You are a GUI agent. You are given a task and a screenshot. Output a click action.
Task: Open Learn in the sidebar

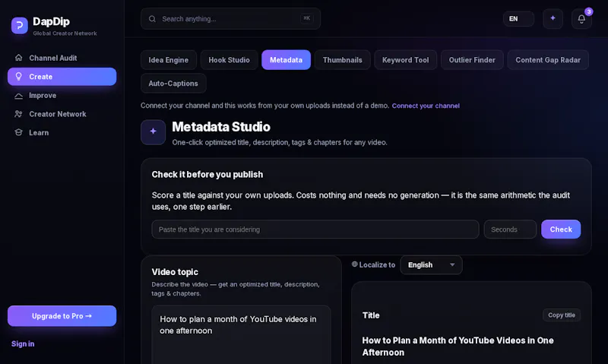[x=62, y=132]
